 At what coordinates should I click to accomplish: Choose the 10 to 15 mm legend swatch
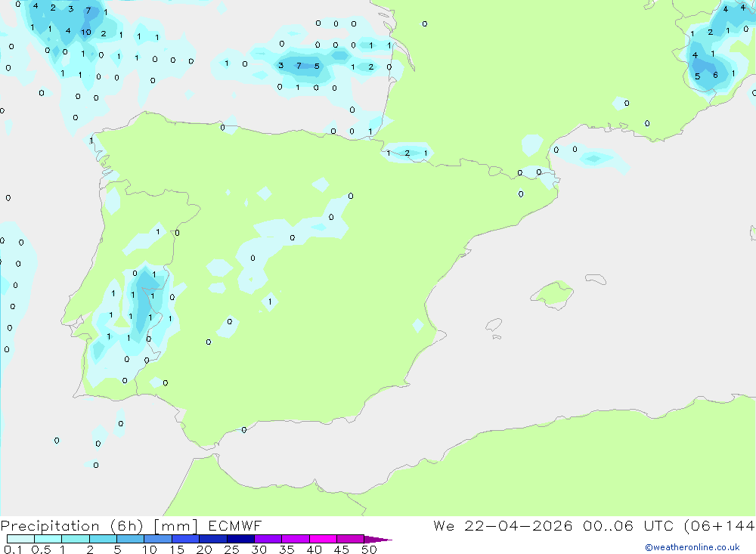158,539
